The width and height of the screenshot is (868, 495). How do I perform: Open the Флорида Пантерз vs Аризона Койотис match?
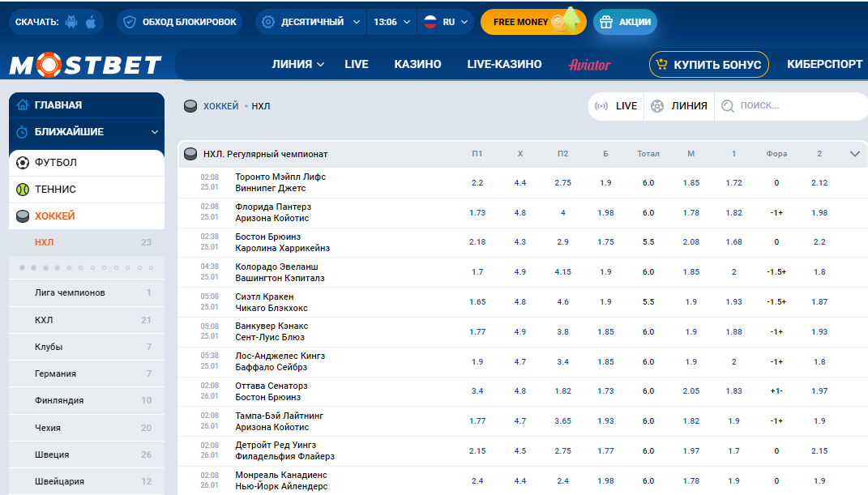(x=273, y=212)
